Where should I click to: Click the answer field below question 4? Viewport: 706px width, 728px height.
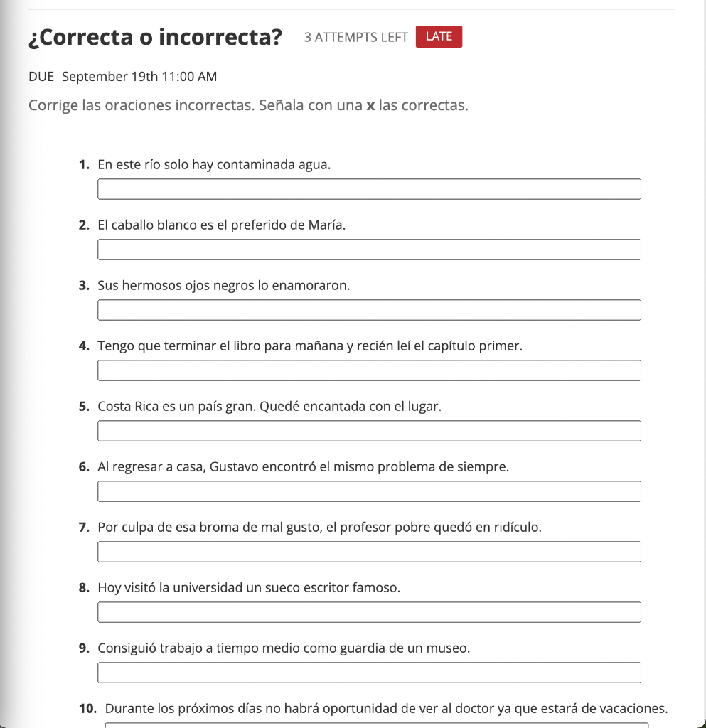(x=369, y=370)
